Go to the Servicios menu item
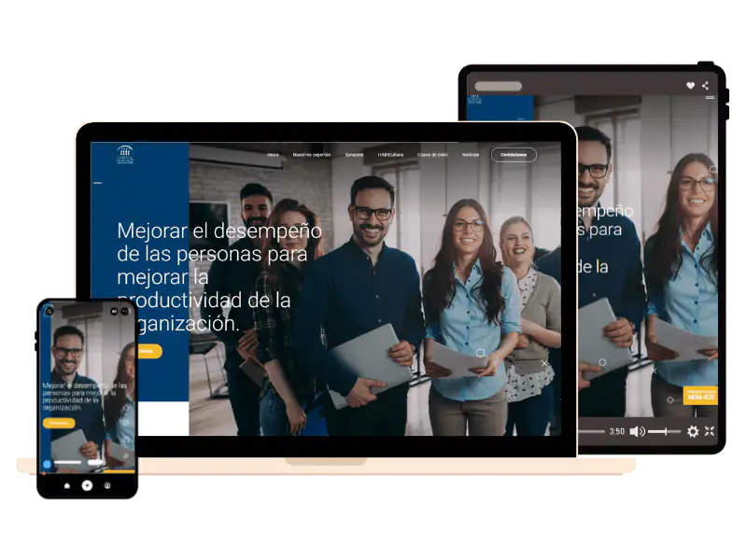Image resolution: width=747 pixels, height=560 pixels. pos(354,155)
